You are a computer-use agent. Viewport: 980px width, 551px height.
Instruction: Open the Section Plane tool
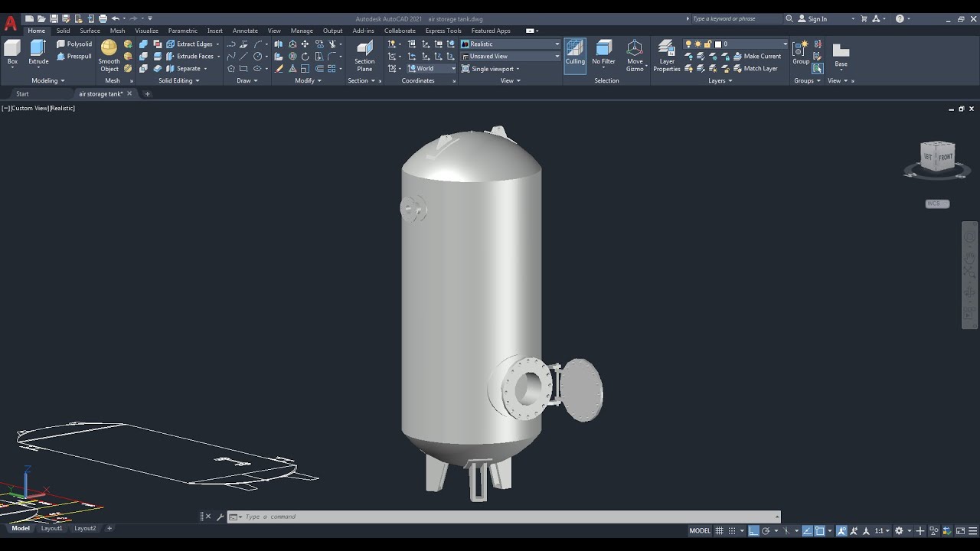364,56
